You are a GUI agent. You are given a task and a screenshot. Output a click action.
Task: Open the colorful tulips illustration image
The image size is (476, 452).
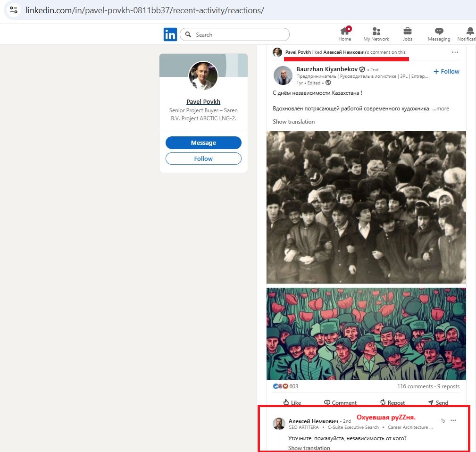(x=366, y=334)
